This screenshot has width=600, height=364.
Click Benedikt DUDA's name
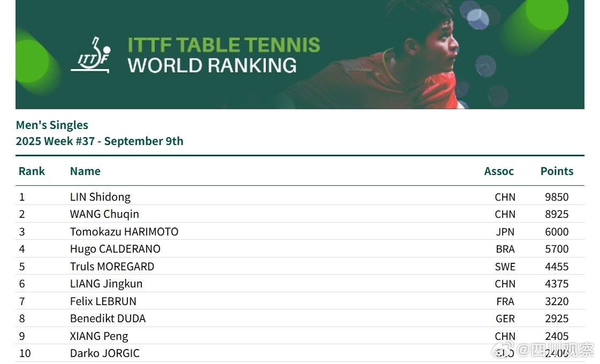click(108, 318)
